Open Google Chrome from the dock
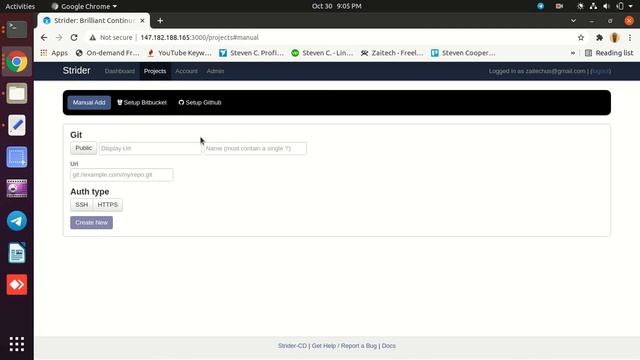640x360 pixels. click(x=17, y=62)
